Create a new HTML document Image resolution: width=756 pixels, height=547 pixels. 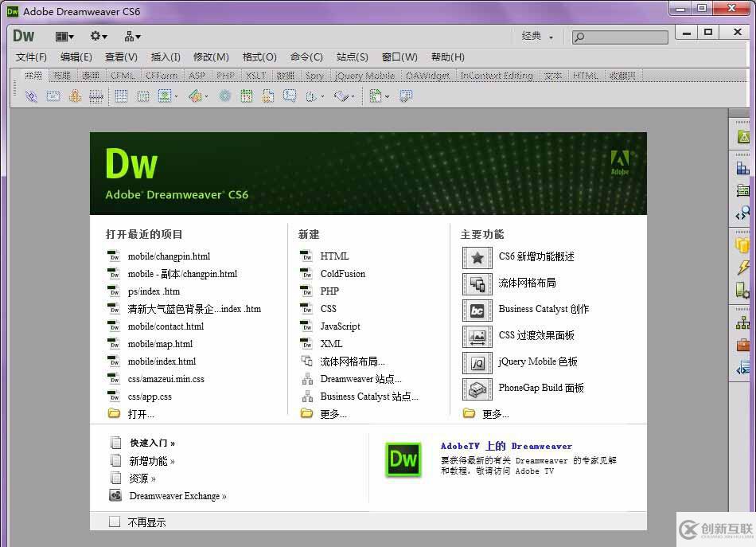point(334,256)
